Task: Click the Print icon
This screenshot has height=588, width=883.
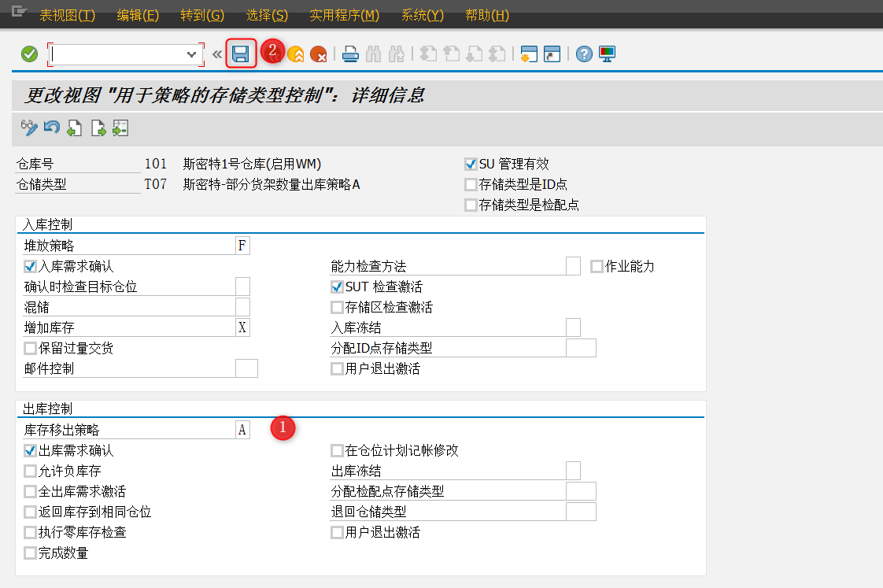Action: coord(350,54)
